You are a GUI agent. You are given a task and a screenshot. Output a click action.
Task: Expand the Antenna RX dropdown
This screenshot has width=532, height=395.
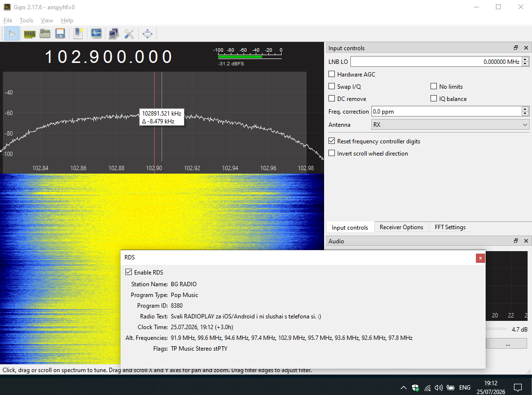(x=450, y=125)
